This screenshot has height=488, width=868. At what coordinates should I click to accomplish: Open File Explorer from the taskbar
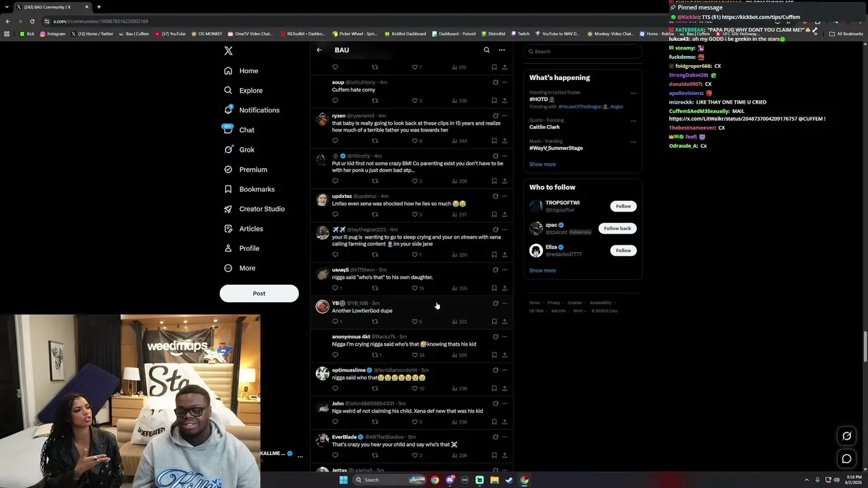(494, 480)
